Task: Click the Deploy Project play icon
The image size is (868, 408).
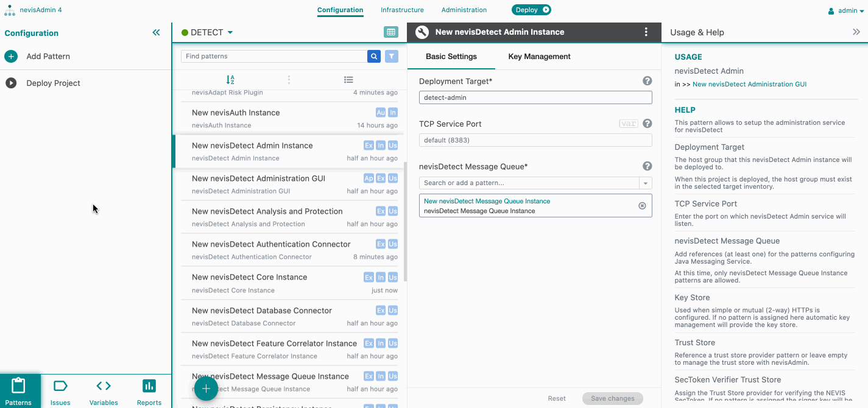Action: tap(11, 83)
